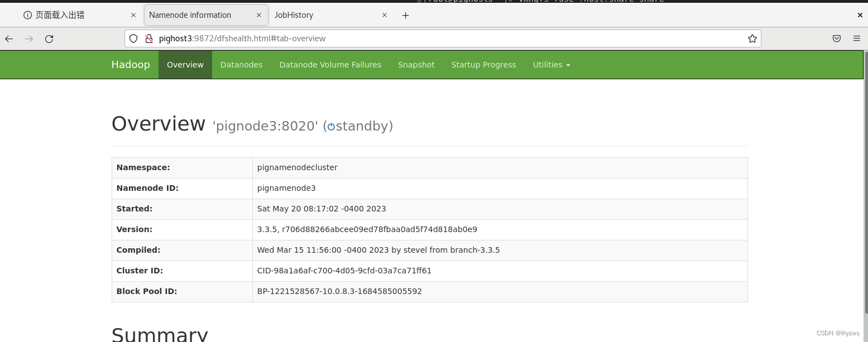Image resolution: width=868 pixels, height=342 pixels.
Task: Close the Firefox window
Action: pos(860,15)
